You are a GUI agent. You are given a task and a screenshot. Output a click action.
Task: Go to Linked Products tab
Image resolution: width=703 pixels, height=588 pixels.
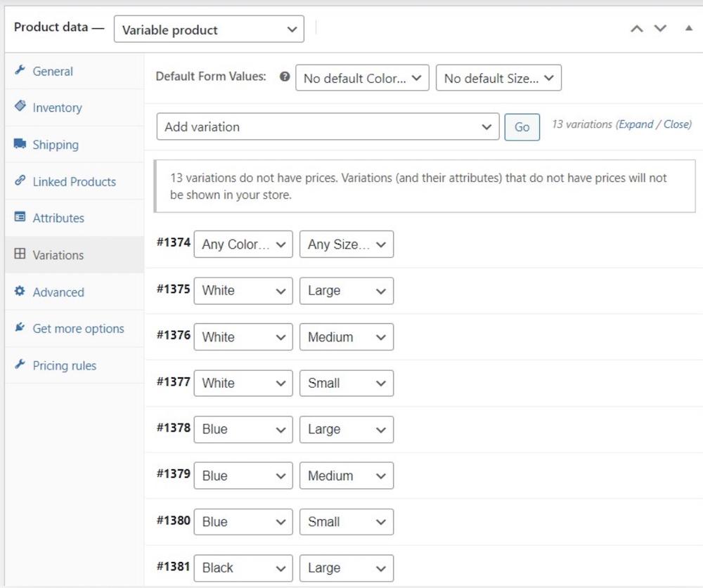[75, 181]
